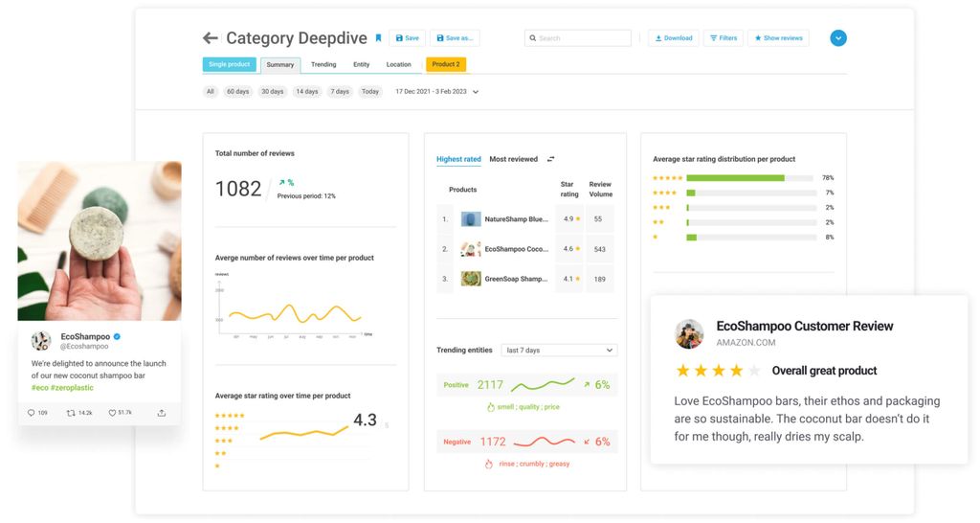Image resolution: width=980 pixels, height=523 pixels.
Task: Switch to the Most reviewed tab
Action: (513, 159)
